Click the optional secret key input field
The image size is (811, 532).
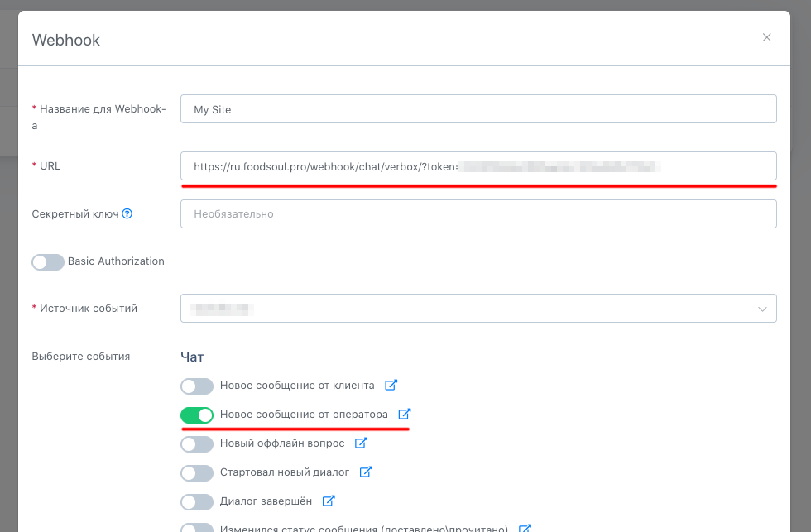(x=478, y=213)
